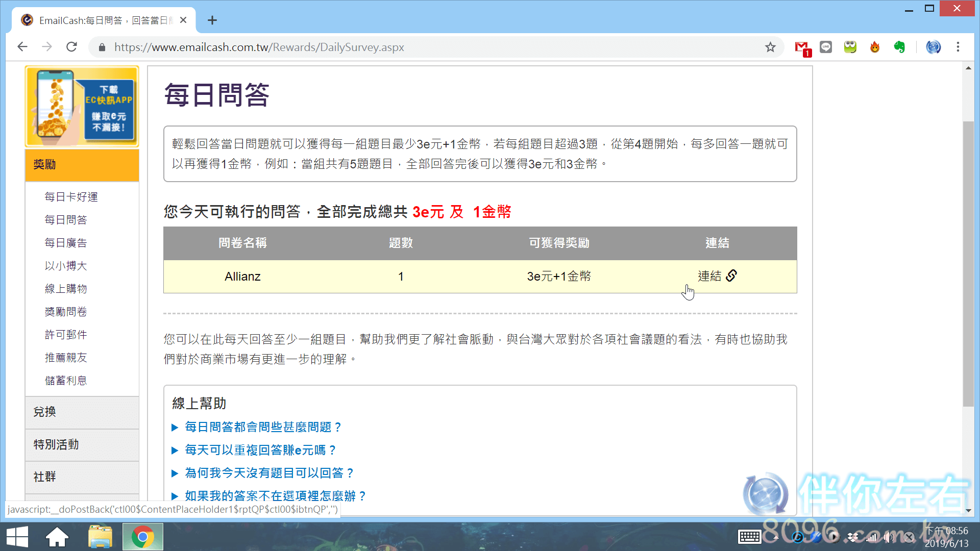Click the chain link icon in Allianz row
980x551 pixels.
click(x=731, y=275)
